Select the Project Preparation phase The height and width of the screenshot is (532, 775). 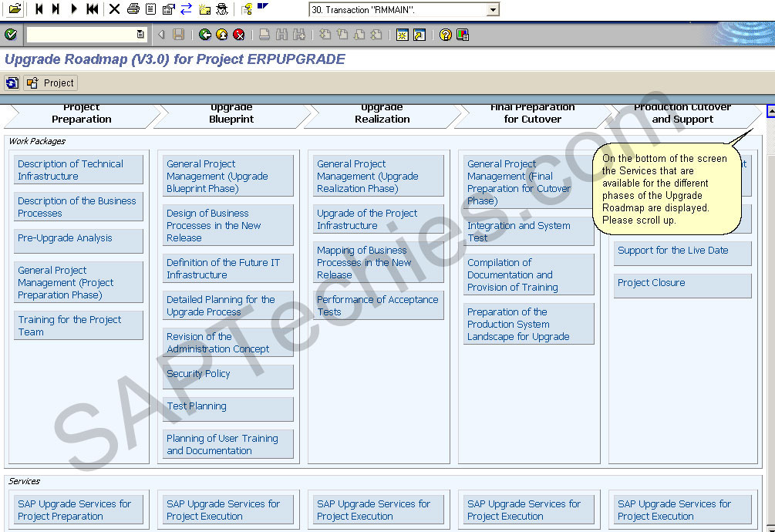click(82, 116)
